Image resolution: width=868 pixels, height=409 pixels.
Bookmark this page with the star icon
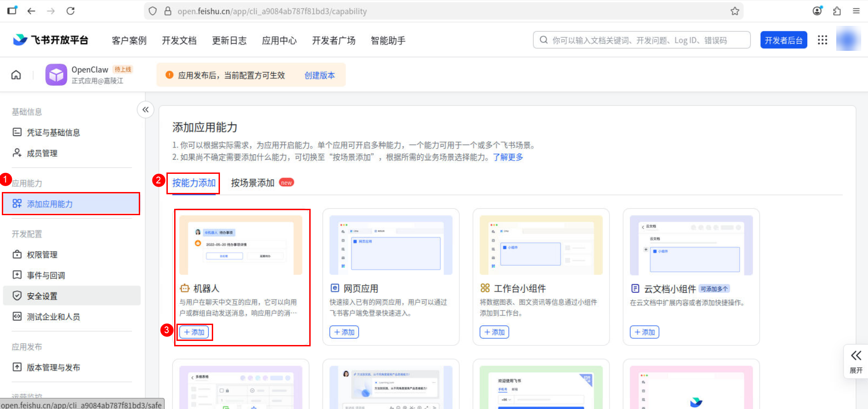click(x=735, y=11)
